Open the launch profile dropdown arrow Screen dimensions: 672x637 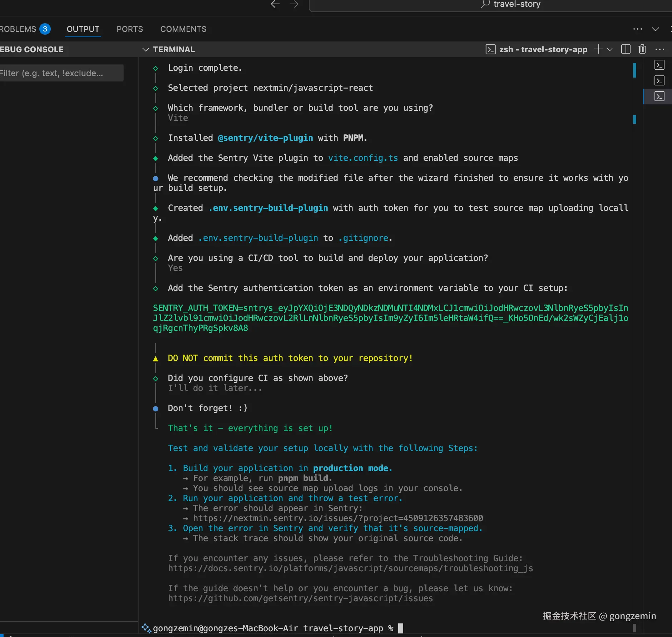coord(610,49)
